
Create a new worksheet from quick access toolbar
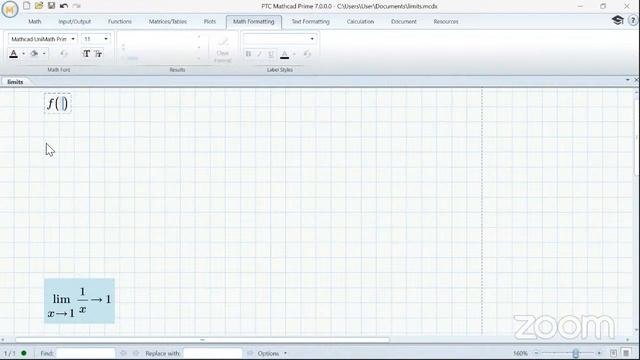coord(27,6)
